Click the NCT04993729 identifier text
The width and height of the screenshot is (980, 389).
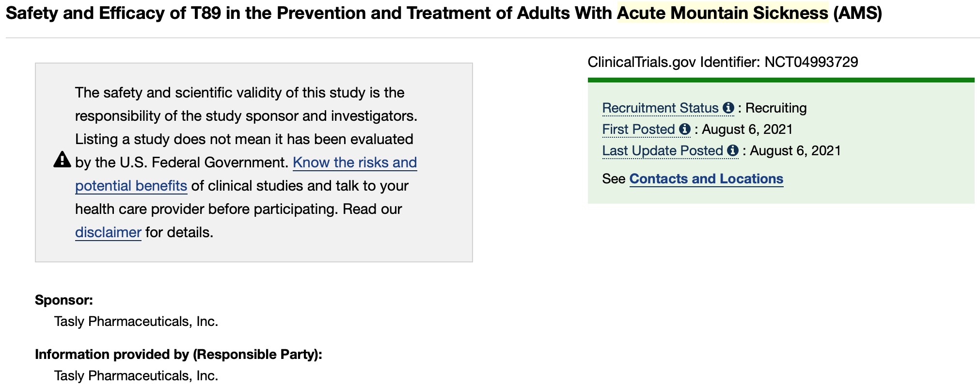pyautogui.click(x=811, y=62)
